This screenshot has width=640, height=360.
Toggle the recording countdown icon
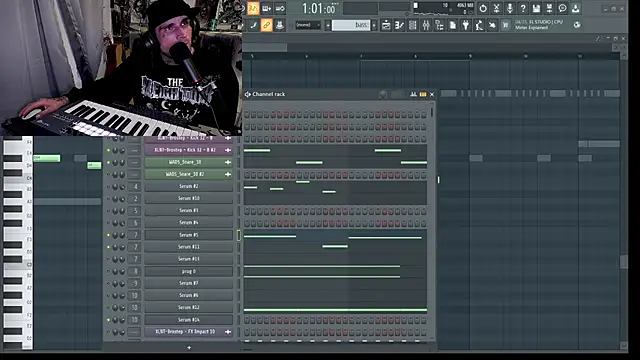click(253, 8)
